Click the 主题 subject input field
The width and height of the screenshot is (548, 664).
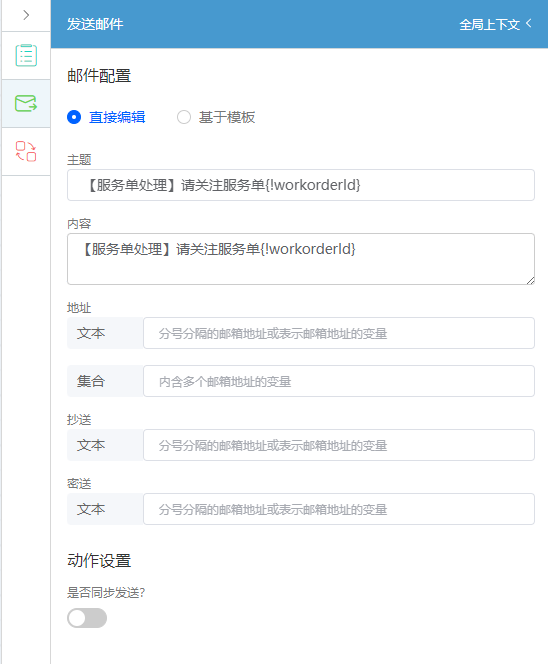301,185
